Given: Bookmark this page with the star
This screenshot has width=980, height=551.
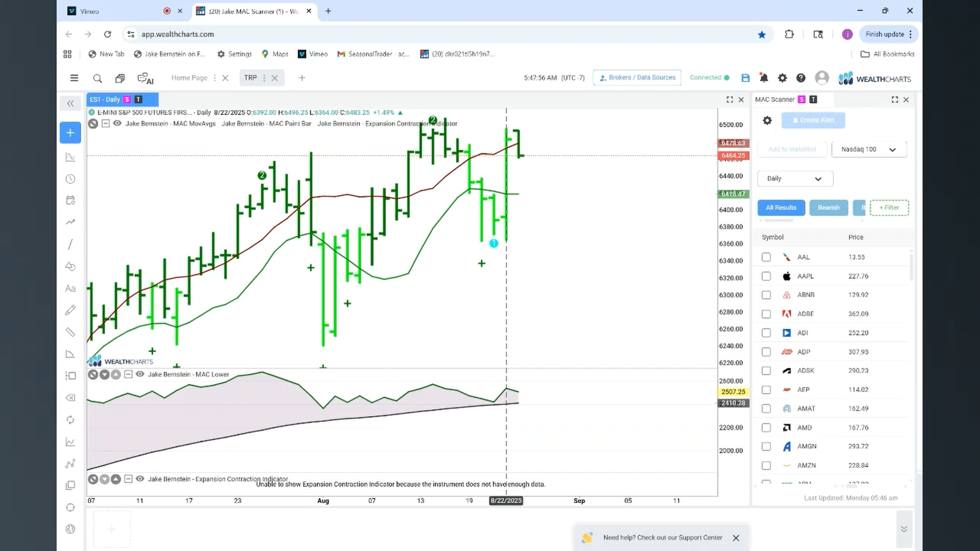Looking at the screenshot, I should [x=762, y=35].
